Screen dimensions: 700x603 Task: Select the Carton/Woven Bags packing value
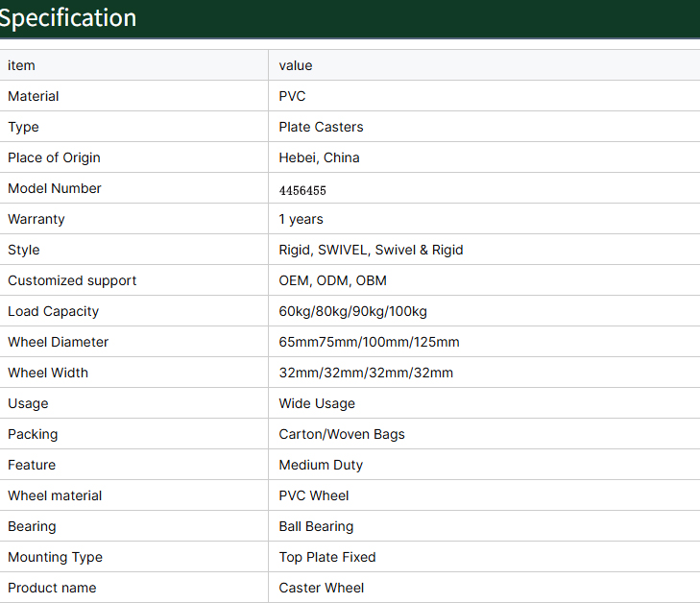click(x=342, y=434)
